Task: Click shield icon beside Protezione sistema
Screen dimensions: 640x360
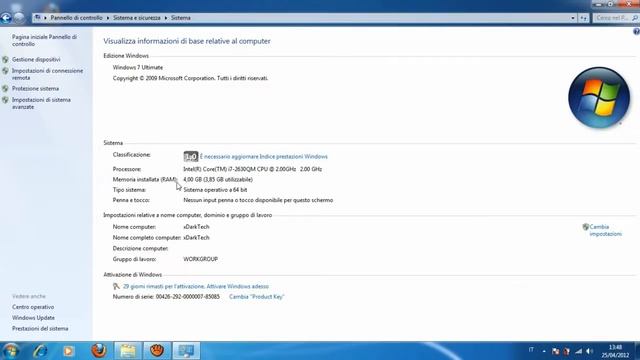Action: (x=5, y=89)
